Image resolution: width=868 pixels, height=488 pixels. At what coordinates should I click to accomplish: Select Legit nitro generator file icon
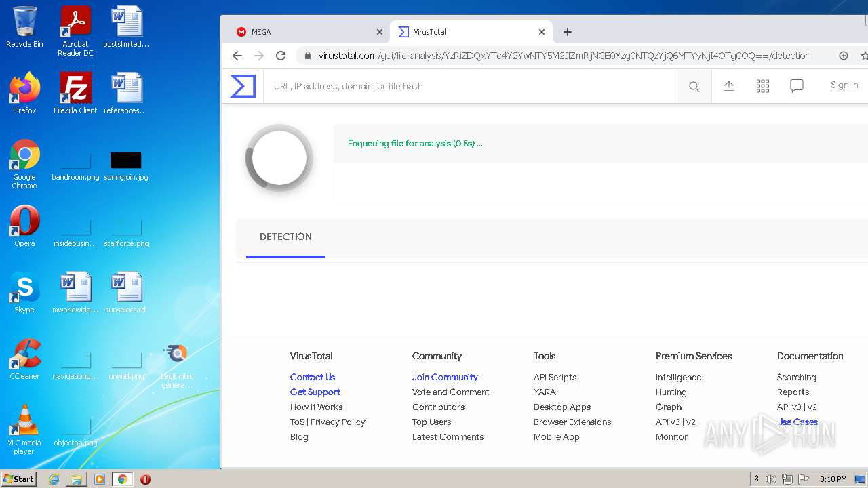(x=177, y=366)
